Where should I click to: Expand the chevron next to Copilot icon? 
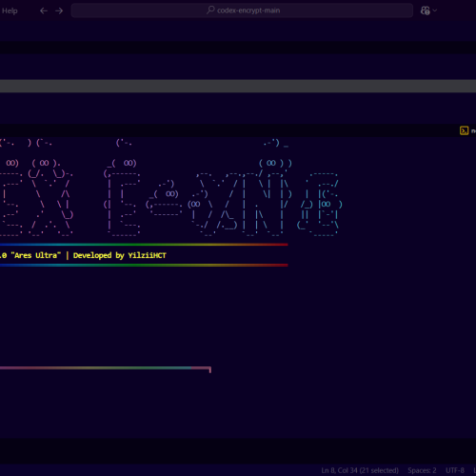tap(435, 10)
